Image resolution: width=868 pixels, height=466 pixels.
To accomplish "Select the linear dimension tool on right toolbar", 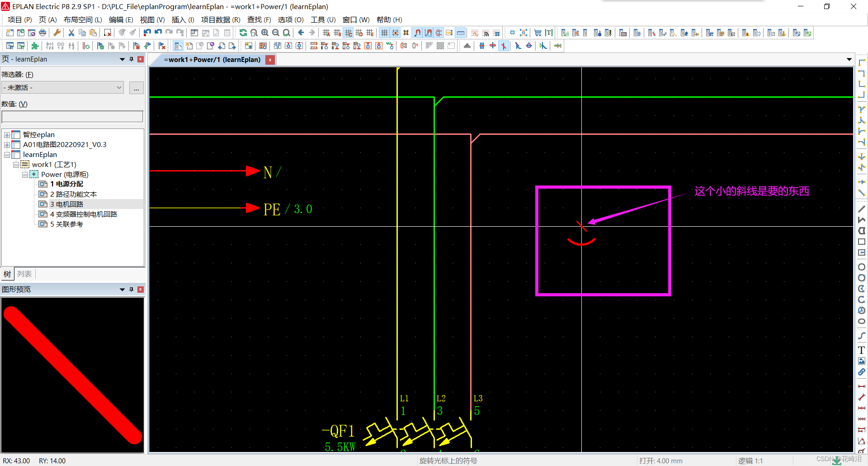I will click(x=862, y=386).
